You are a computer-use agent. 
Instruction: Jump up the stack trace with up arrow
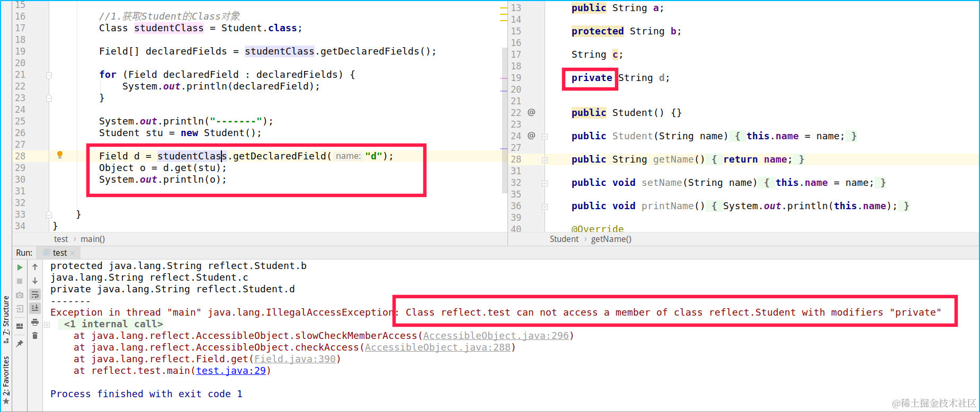click(35, 267)
